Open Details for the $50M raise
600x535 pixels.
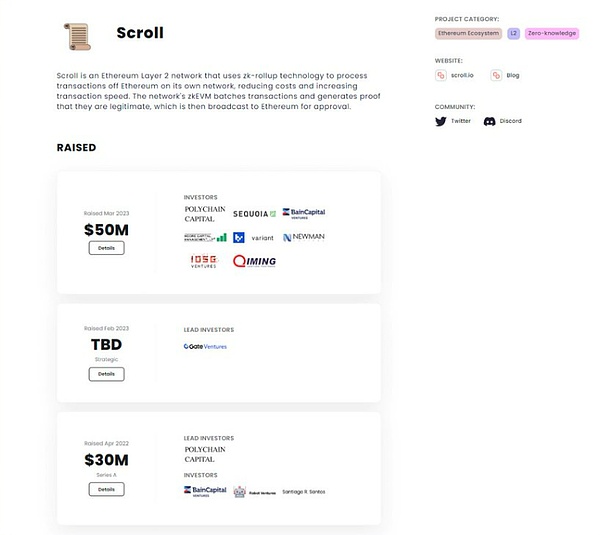[106, 248]
